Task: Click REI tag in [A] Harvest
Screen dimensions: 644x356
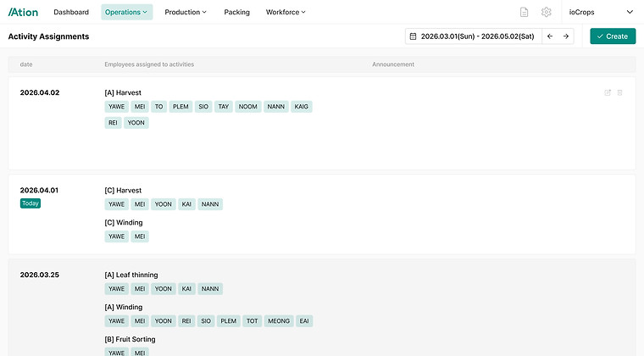Action: pos(113,123)
